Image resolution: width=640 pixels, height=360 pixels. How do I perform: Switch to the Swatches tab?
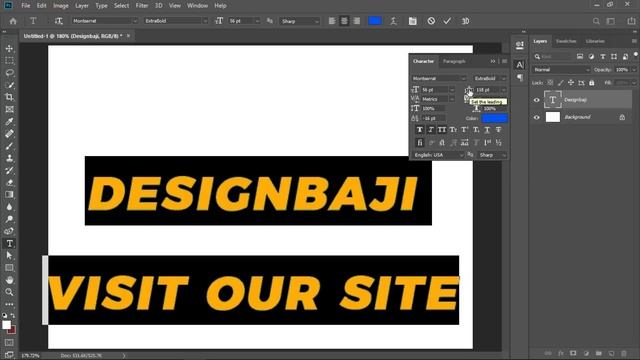tap(566, 41)
